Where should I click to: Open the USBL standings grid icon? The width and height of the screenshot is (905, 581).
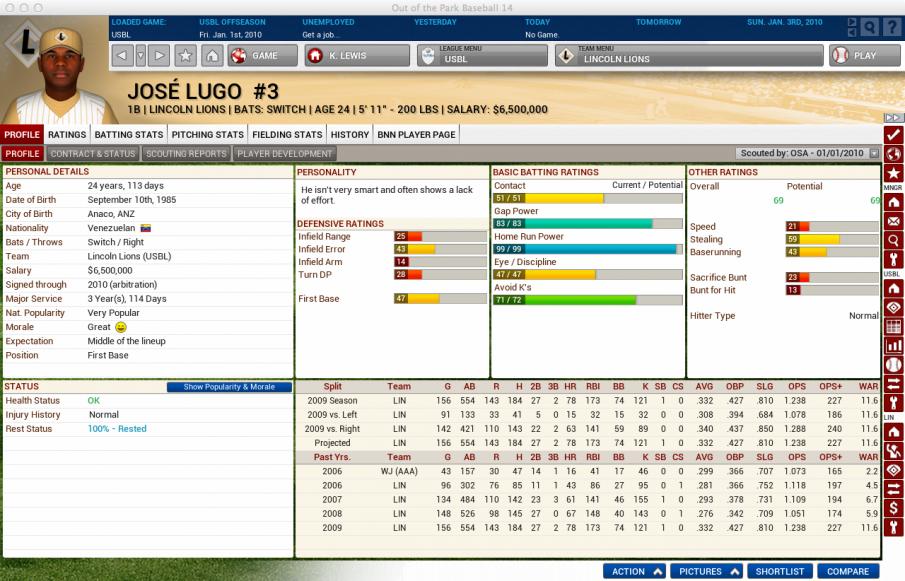click(893, 326)
